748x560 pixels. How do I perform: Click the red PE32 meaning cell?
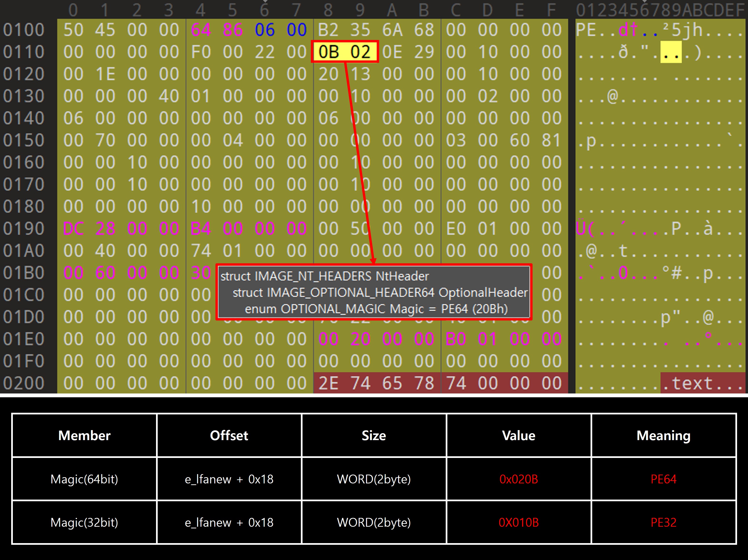point(663,522)
